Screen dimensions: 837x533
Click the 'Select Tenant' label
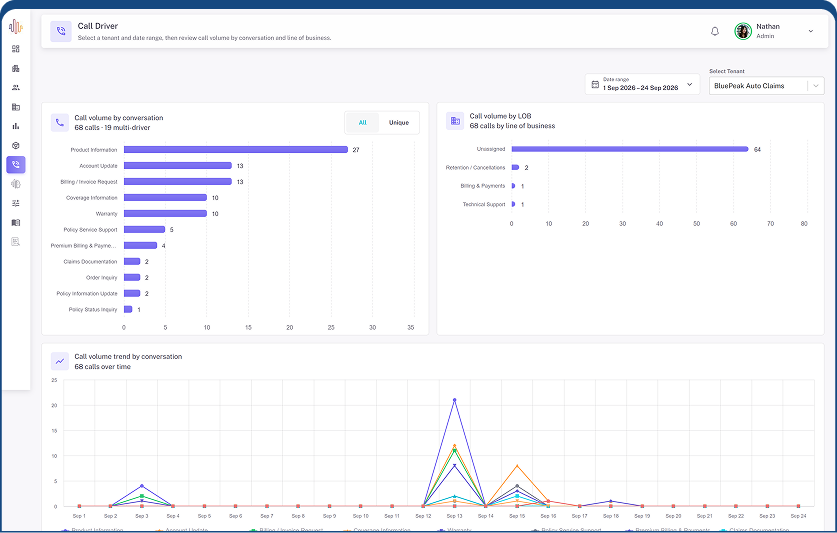click(727, 71)
